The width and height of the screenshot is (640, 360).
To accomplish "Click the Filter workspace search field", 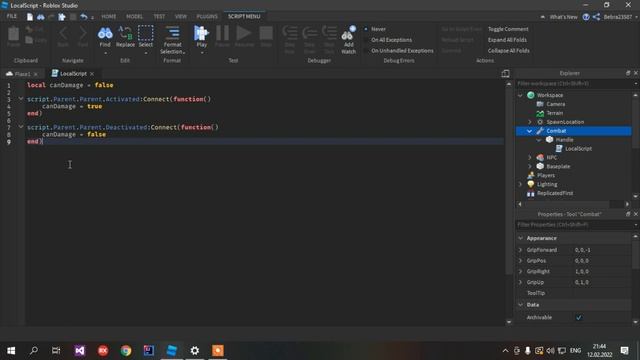I will (574, 84).
